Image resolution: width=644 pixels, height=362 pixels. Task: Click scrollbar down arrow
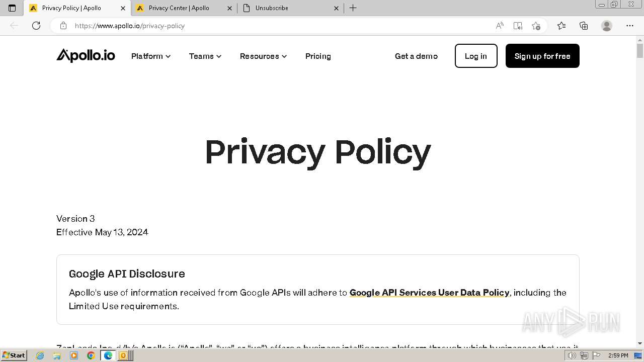tap(640, 343)
